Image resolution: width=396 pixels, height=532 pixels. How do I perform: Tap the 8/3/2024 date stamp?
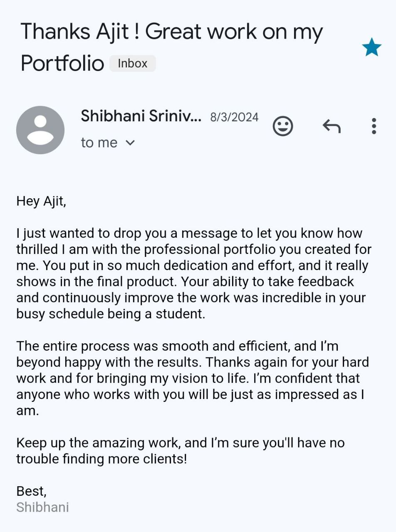click(234, 117)
